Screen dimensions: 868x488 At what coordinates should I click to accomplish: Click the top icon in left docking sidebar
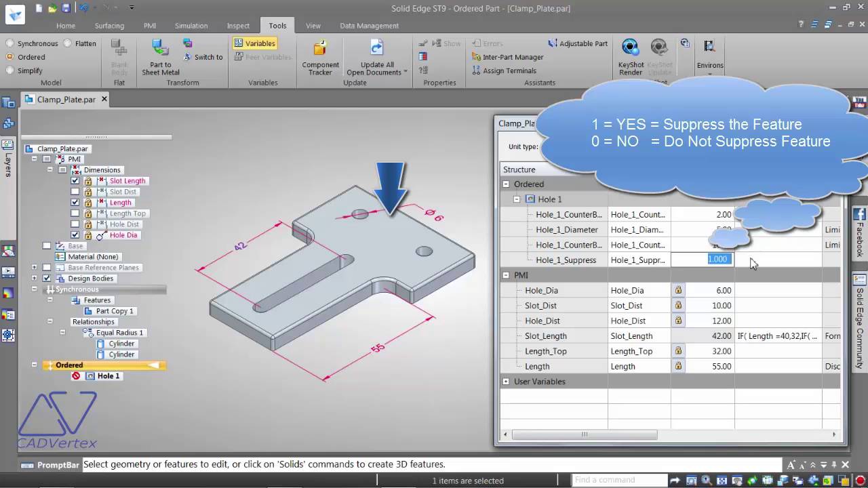coord(8,103)
